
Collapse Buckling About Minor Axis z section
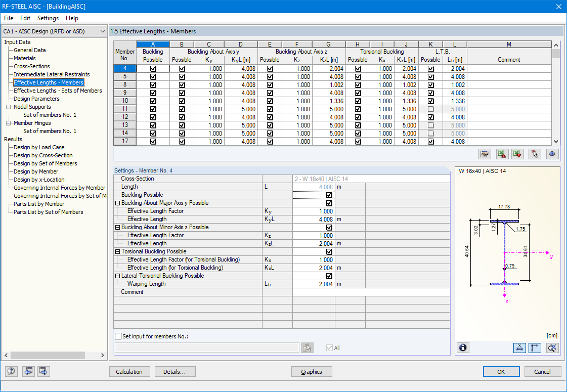pos(117,228)
